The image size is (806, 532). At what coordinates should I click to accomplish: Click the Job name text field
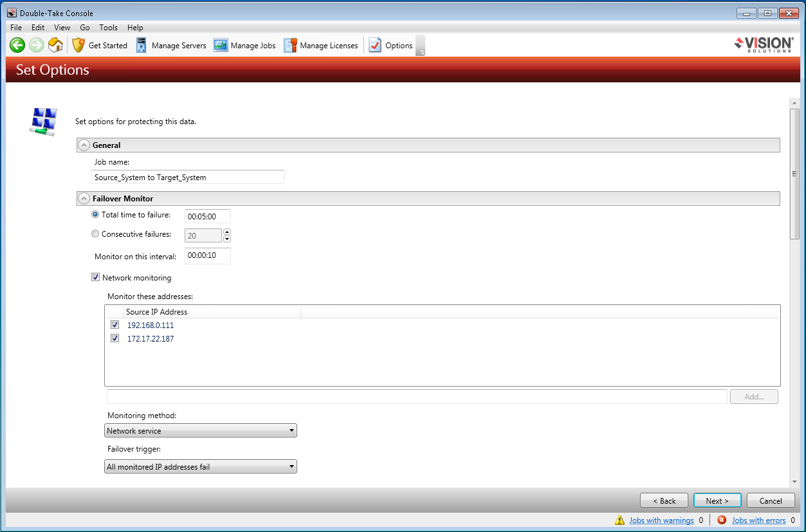coord(188,178)
